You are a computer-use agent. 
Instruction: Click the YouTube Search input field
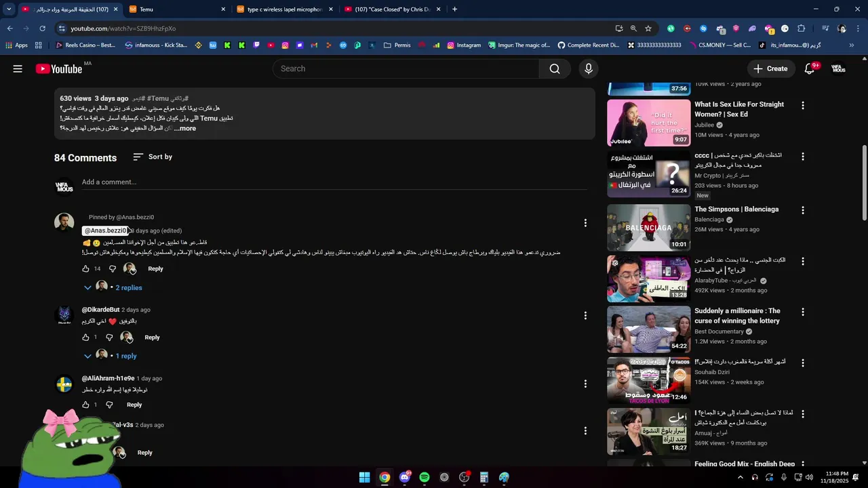[x=406, y=68]
